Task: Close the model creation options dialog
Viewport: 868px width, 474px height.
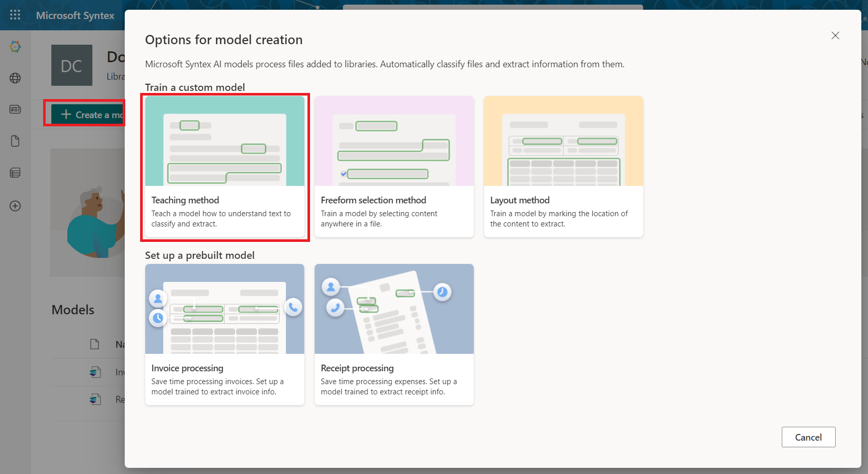Action: (835, 35)
